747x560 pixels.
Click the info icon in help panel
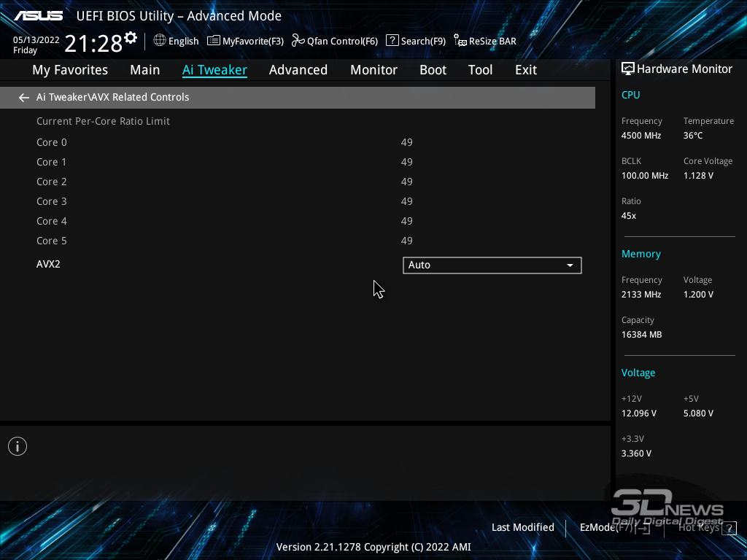coord(18,446)
